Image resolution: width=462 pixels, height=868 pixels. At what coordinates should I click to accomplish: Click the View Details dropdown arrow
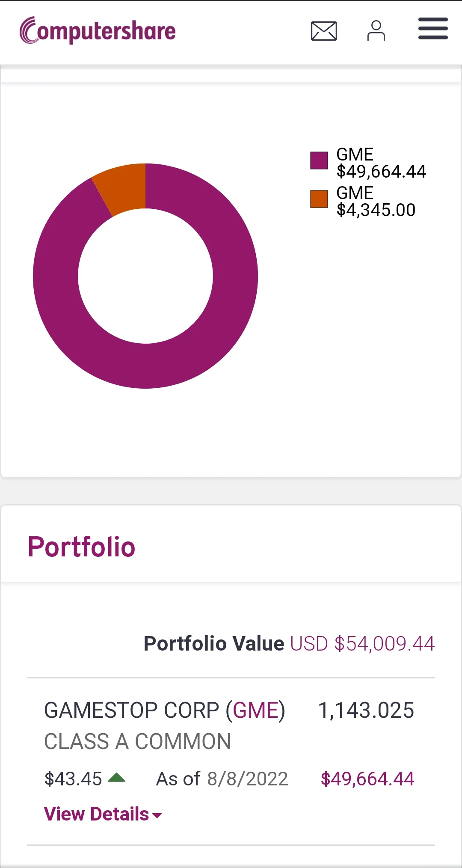pos(157,816)
